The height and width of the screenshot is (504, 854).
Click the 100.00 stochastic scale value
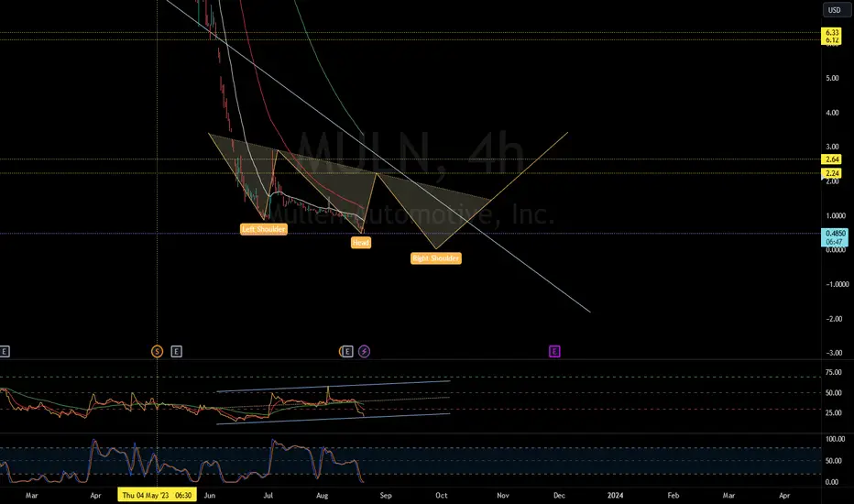(835, 439)
